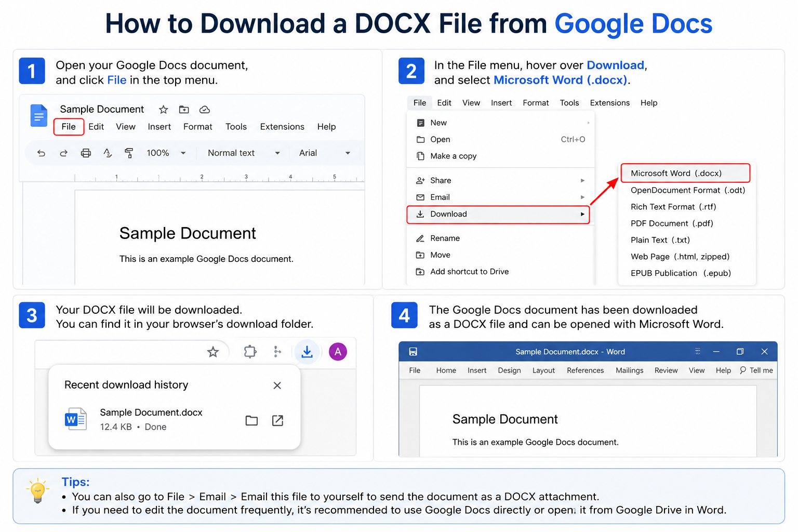
Task: Select Microsoft Word (.docx) from the Download submenu
Action: (x=686, y=173)
